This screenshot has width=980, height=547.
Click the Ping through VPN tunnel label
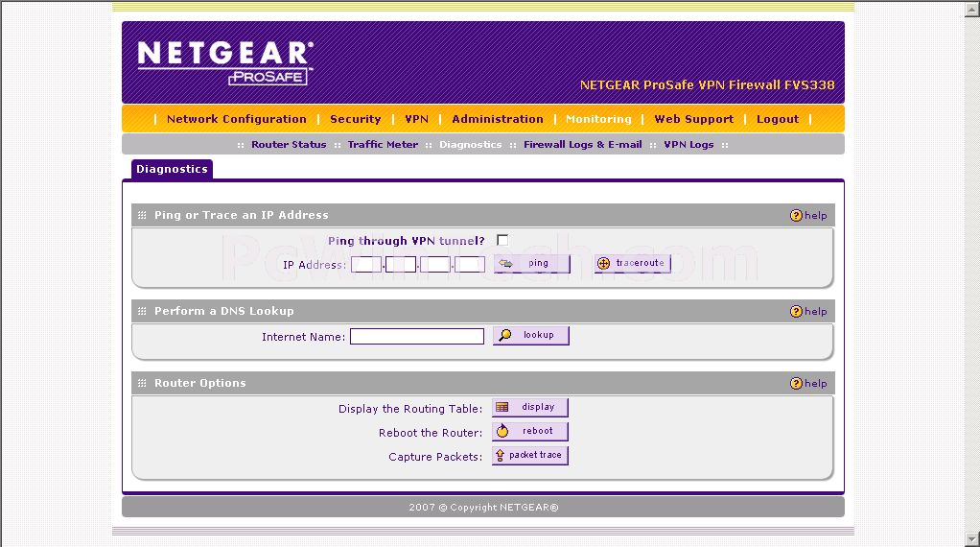(407, 241)
